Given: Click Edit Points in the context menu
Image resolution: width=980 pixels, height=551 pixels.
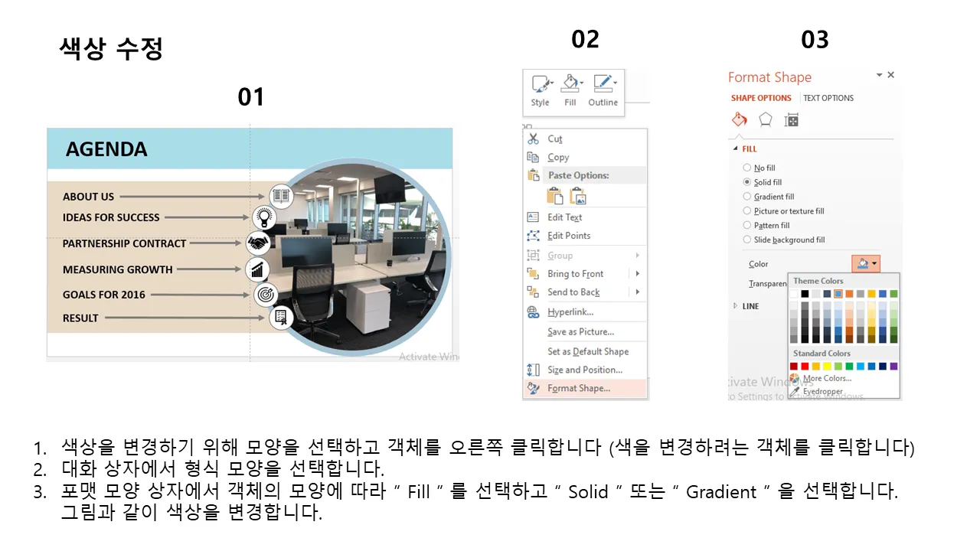Looking at the screenshot, I should (568, 236).
